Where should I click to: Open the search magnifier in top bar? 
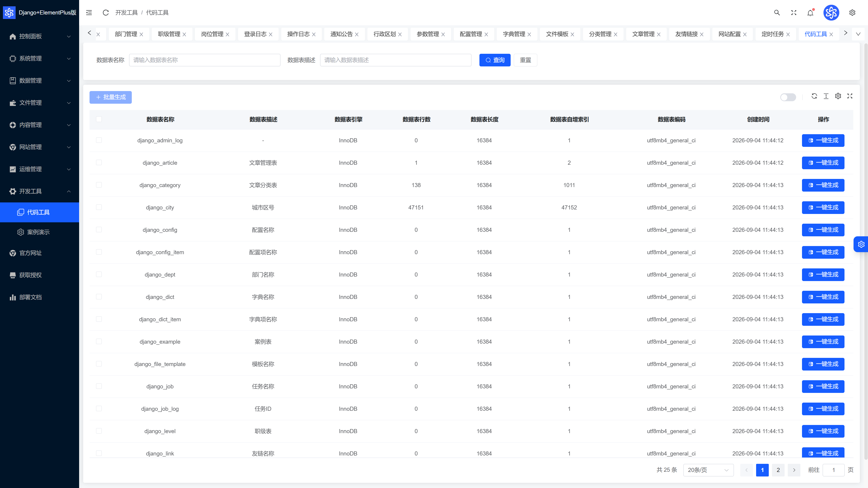tap(777, 12)
